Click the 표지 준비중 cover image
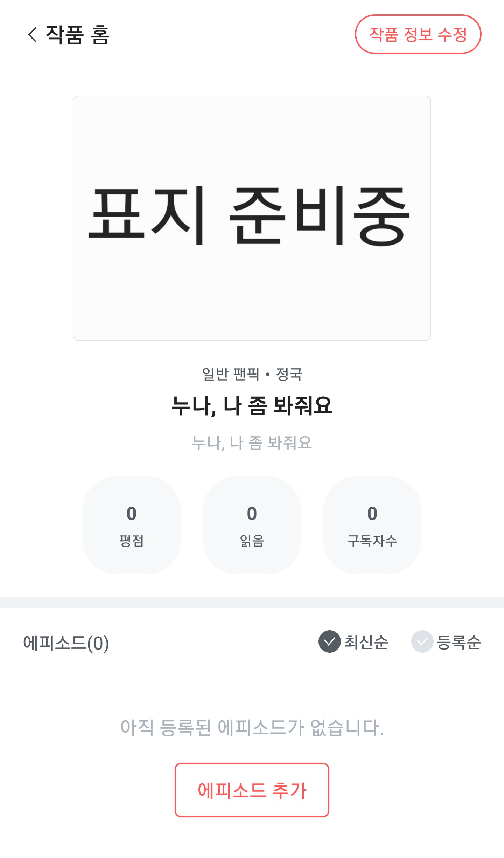The height and width of the screenshot is (858, 504). click(x=252, y=218)
